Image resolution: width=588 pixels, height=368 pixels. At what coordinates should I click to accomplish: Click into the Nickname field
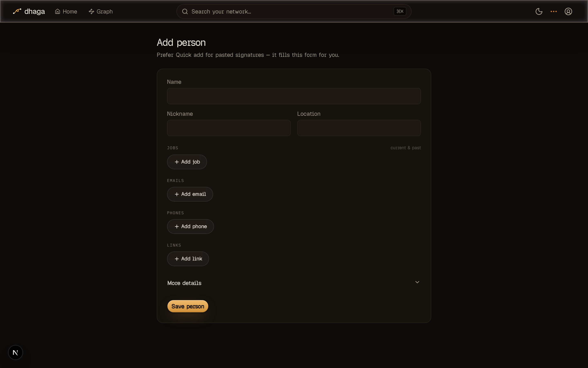[229, 128]
